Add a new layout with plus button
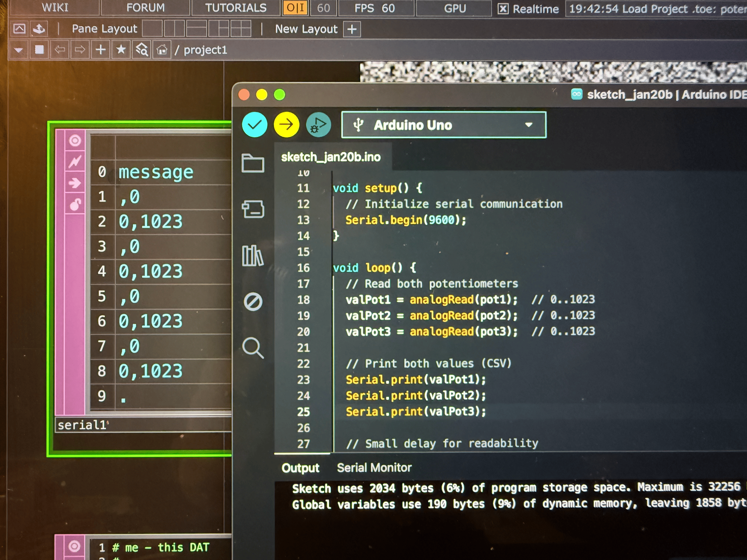The image size is (747, 560). pyautogui.click(x=352, y=29)
